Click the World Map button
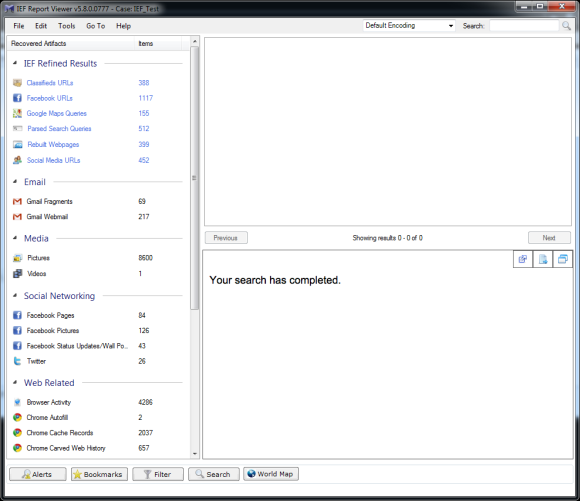This screenshot has width=580, height=501. (271, 474)
